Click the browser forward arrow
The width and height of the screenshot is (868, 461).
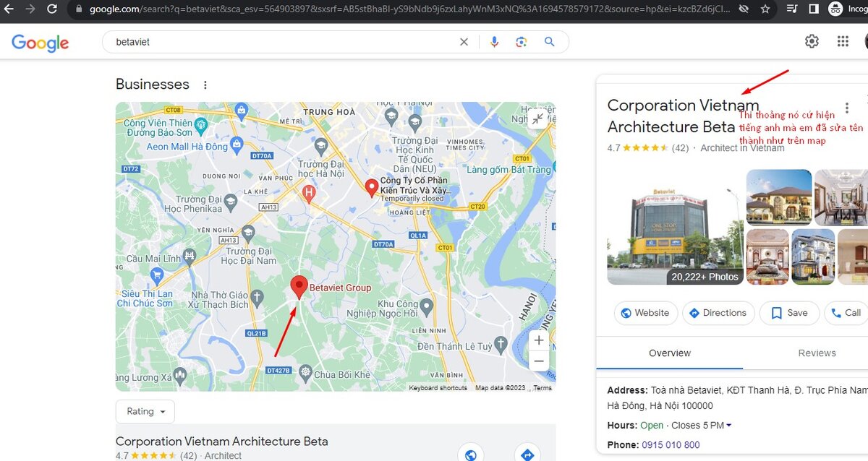(30, 9)
